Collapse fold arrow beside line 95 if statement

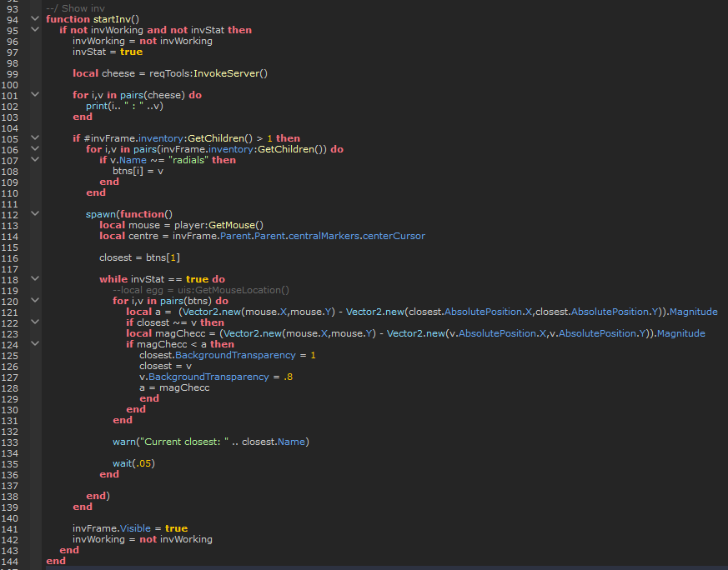pos(35,29)
